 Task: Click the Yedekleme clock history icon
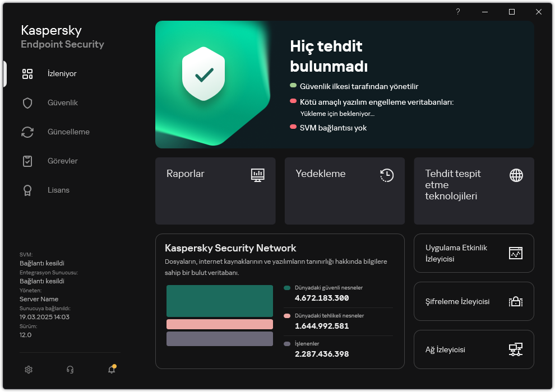tap(386, 175)
